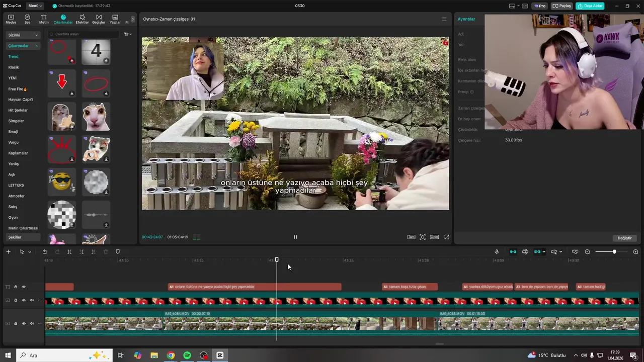Image resolution: width=644 pixels, height=362 pixels.
Task: Redo the last undone edit
Action: [x=57, y=252]
